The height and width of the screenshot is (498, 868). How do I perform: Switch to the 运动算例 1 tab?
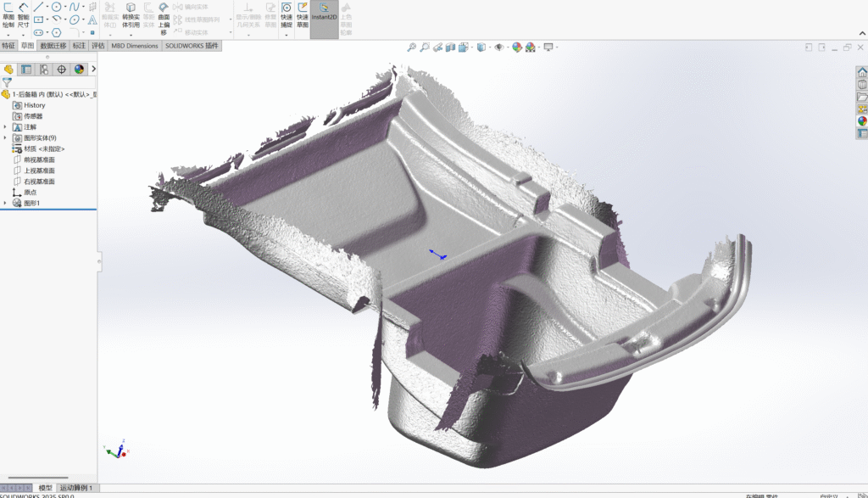tap(76, 488)
